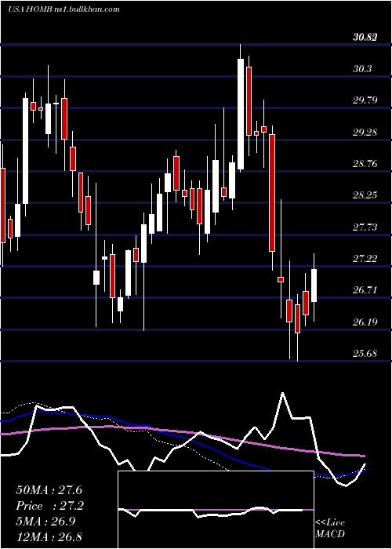Click the 27.73 price axis label

[365, 227]
